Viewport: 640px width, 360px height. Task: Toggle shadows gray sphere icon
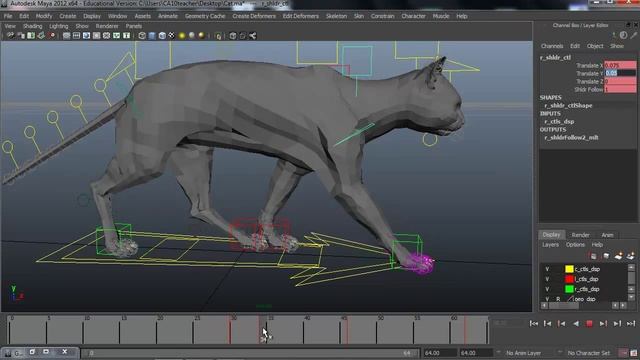[x=192, y=36]
